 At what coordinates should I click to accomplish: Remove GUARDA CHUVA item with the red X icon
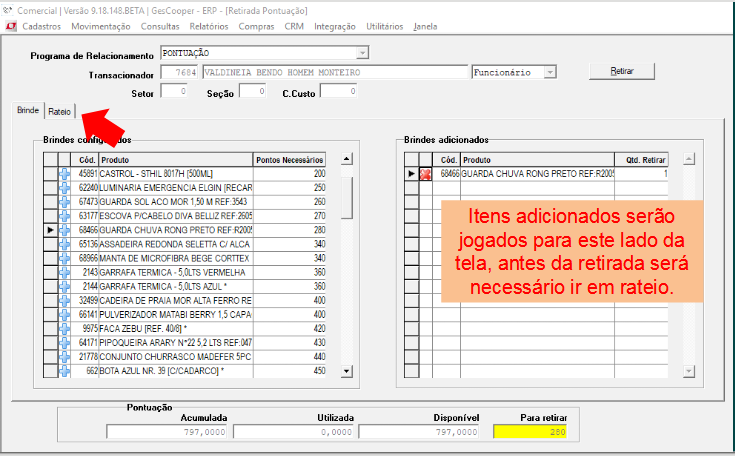425,174
